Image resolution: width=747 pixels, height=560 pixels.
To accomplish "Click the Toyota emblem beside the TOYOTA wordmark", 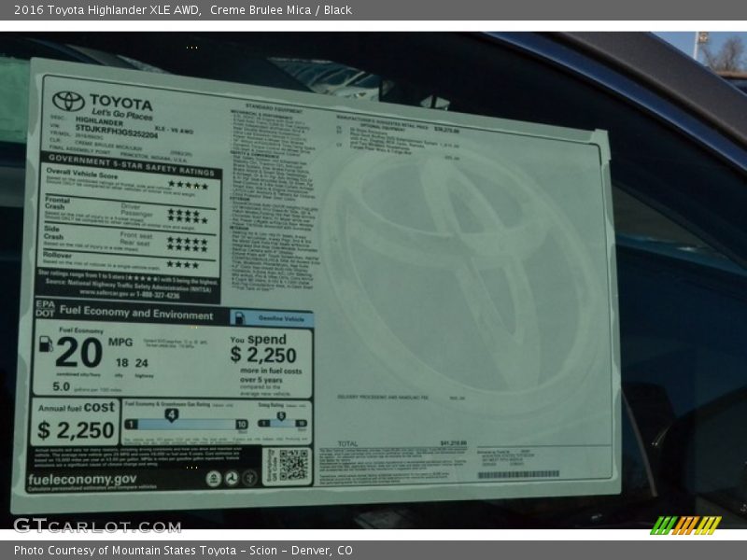I will 68,101.
